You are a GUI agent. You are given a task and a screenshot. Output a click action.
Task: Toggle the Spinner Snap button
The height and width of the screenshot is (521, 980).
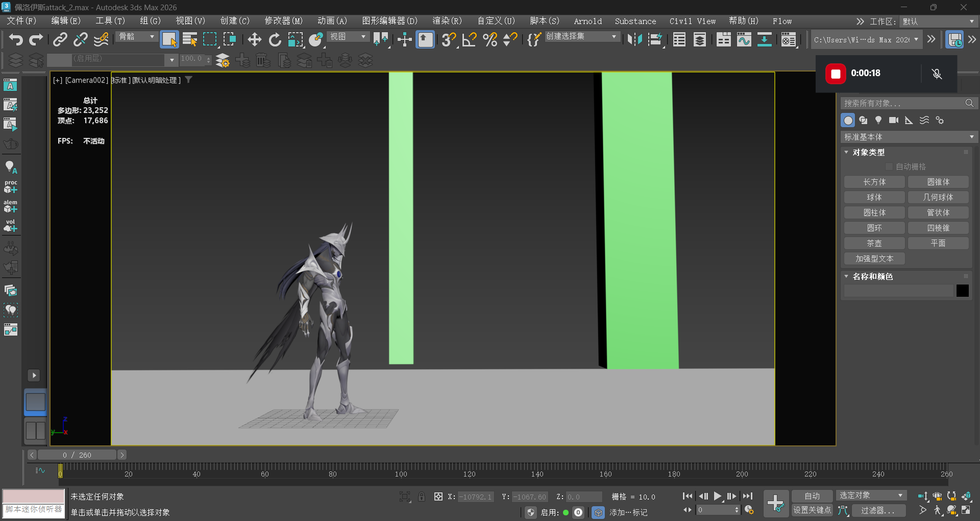(x=510, y=39)
